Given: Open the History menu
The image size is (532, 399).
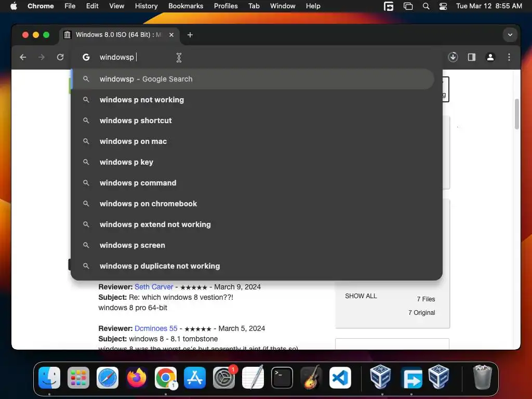Looking at the screenshot, I should [146, 6].
